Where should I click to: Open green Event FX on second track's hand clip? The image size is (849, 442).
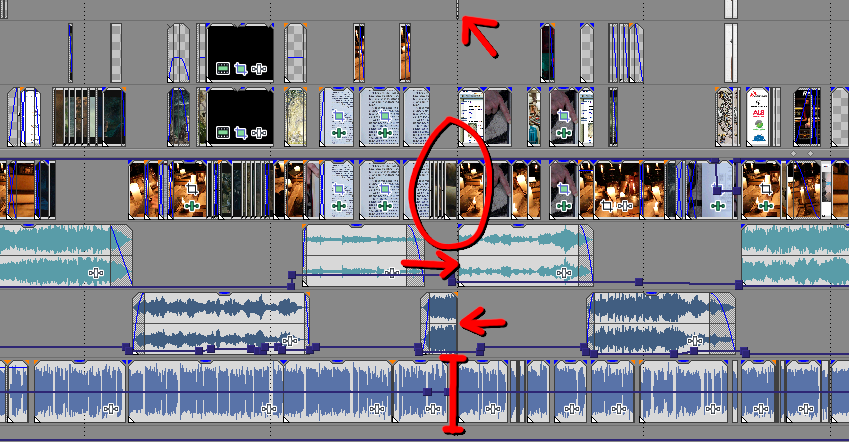564,133
